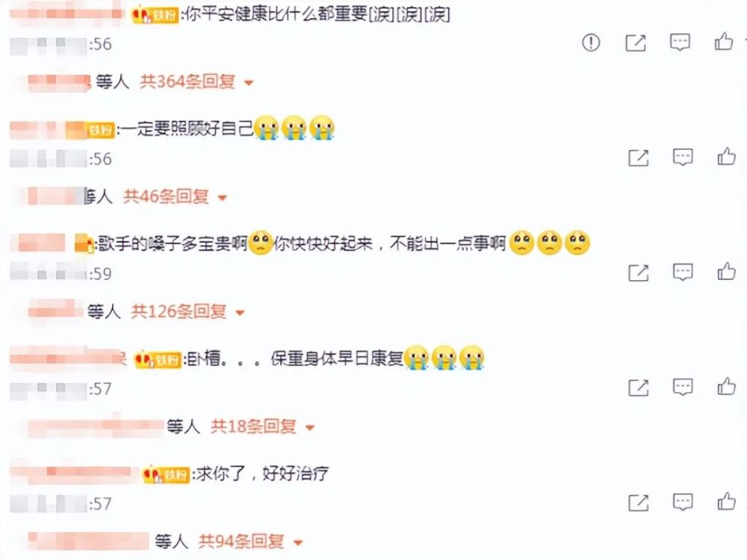
Task: Open the 共94条回复 reply thread
Action: (250, 541)
